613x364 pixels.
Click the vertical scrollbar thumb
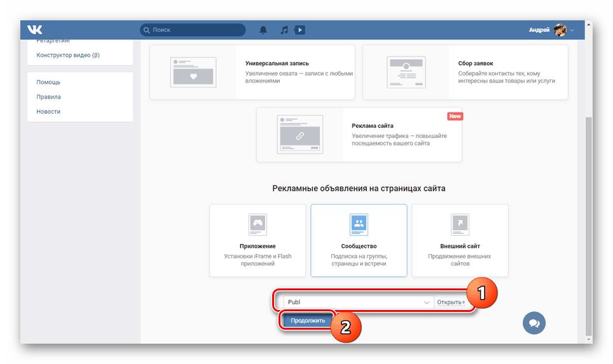pos(588,226)
